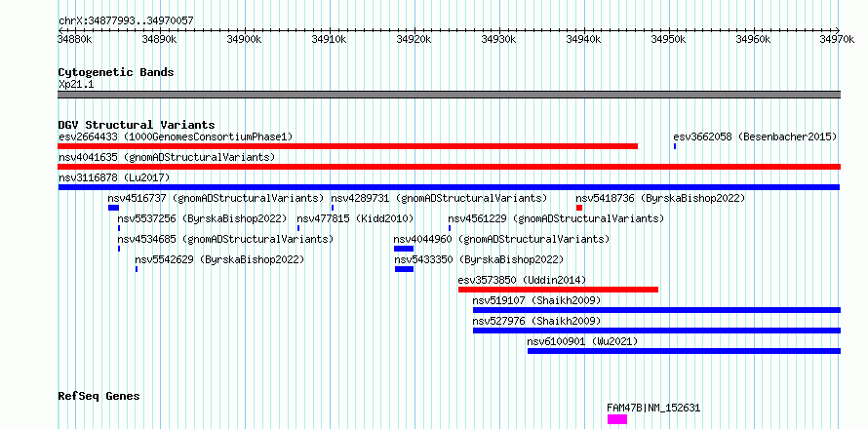Viewport: 868px width, 429px height.
Task: Click the Xp21.1 cytogenetic band bar
Action: coord(449,95)
